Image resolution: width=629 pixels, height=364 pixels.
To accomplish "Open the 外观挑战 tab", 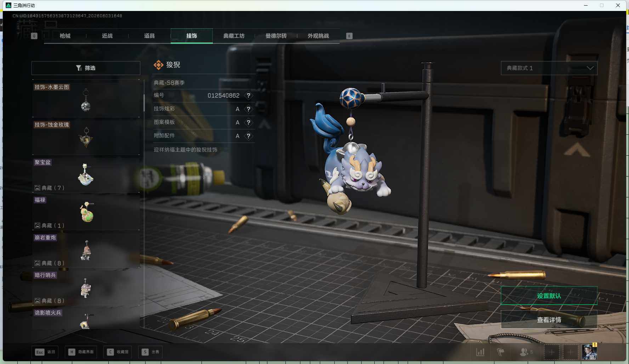I will coord(318,36).
